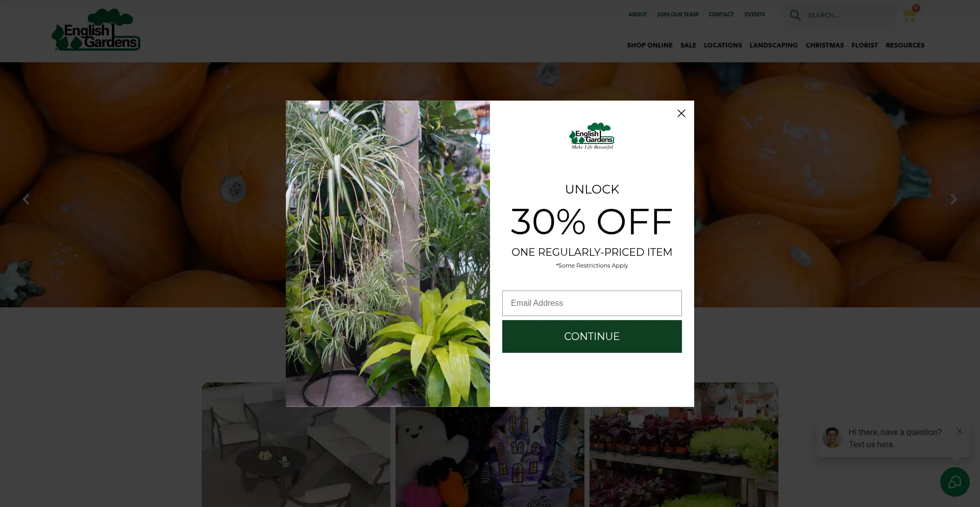Follow the Join Our Team link
Image resolution: width=980 pixels, height=507 pixels.
[x=677, y=14]
